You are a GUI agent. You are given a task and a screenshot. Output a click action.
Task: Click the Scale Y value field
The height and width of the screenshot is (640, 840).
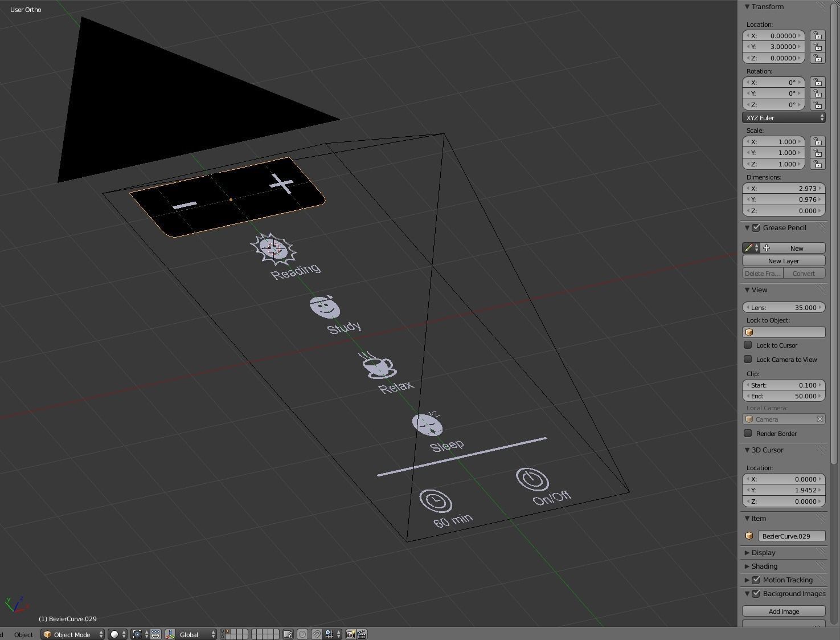click(x=774, y=153)
